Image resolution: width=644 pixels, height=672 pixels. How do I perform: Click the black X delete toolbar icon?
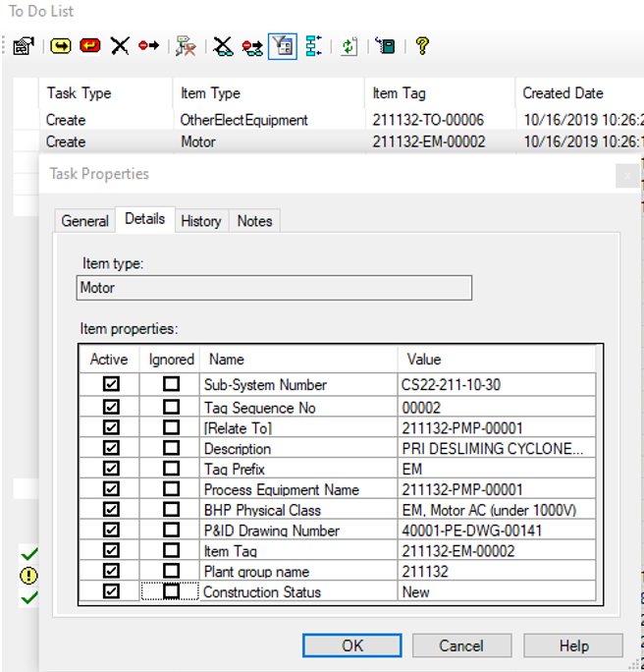point(120,45)
